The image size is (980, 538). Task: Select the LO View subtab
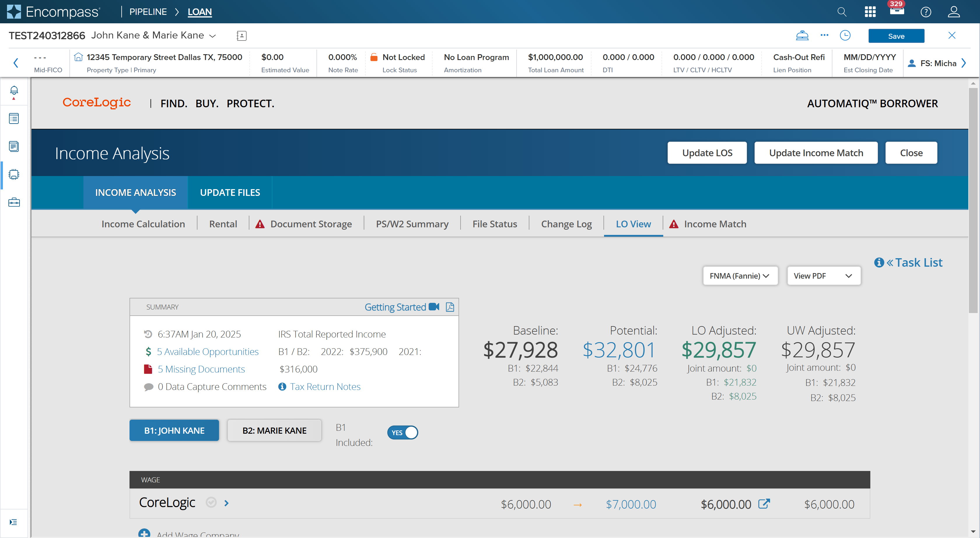click(x=633, y=224)
